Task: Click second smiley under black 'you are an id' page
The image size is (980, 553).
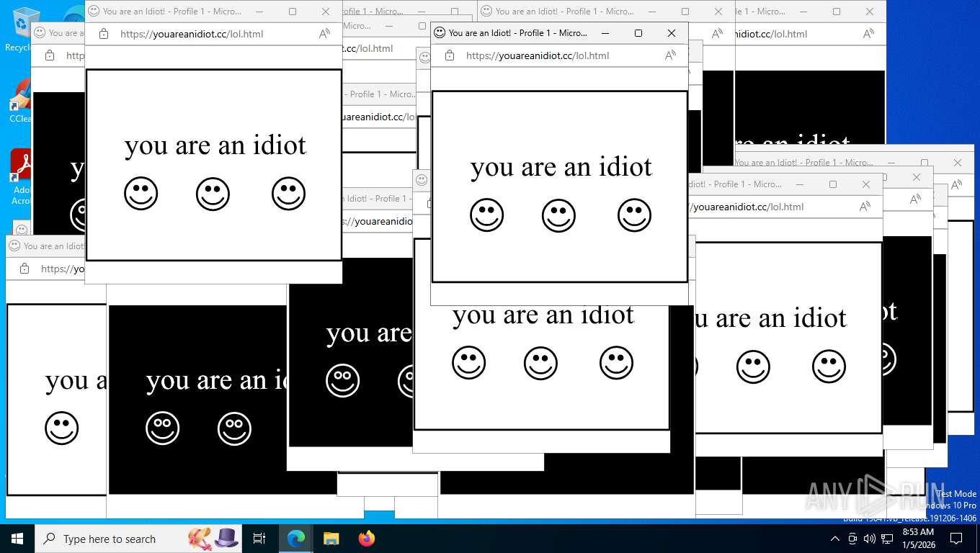Action: pos(234,428)
